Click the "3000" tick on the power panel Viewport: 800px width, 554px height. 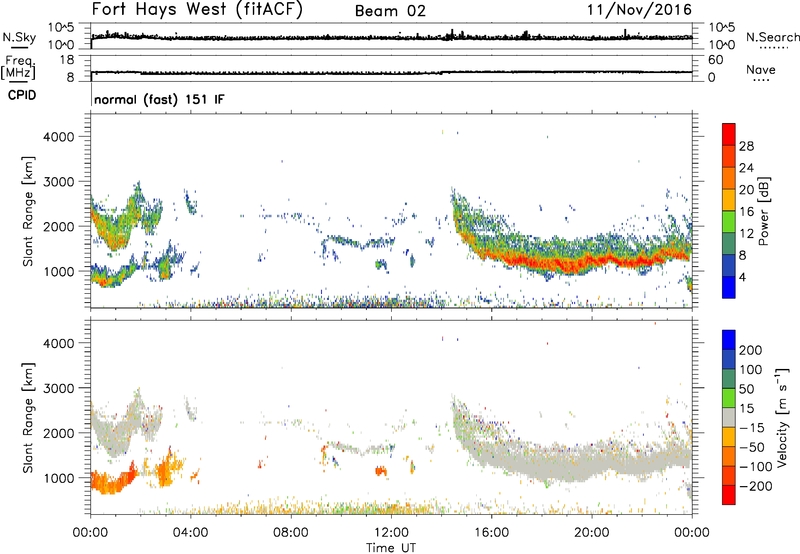click(x=58, y=182)
